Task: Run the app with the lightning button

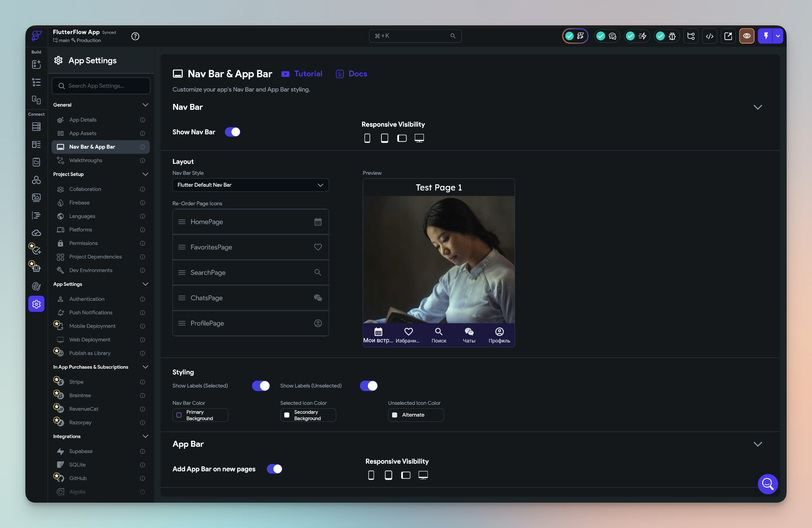Action: (765, 36)
